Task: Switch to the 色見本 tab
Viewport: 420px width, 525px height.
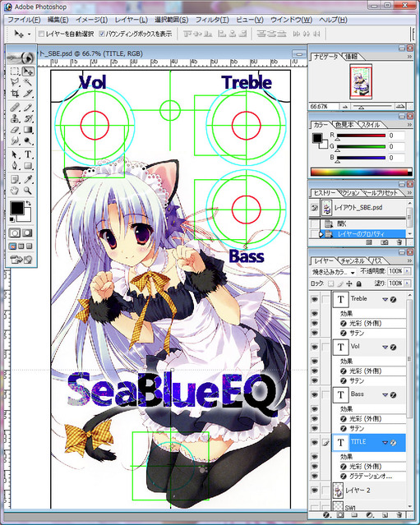Action: point(344,125)
